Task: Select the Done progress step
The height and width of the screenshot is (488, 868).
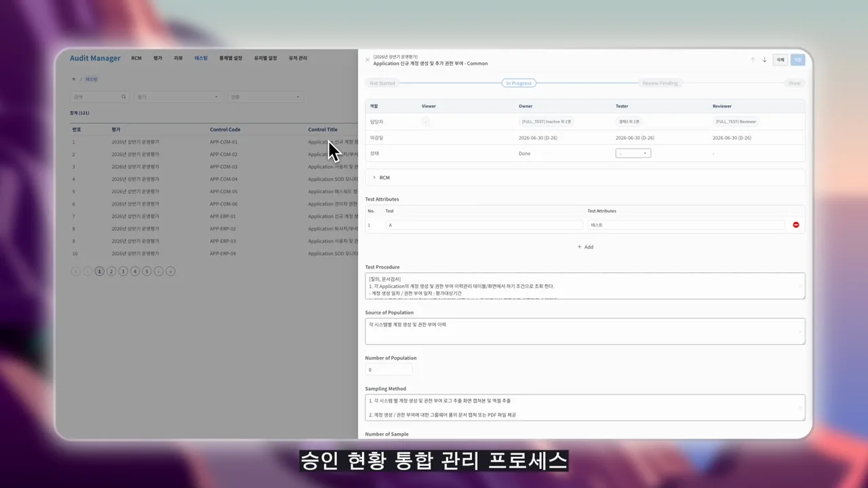Action: (794, 83)
